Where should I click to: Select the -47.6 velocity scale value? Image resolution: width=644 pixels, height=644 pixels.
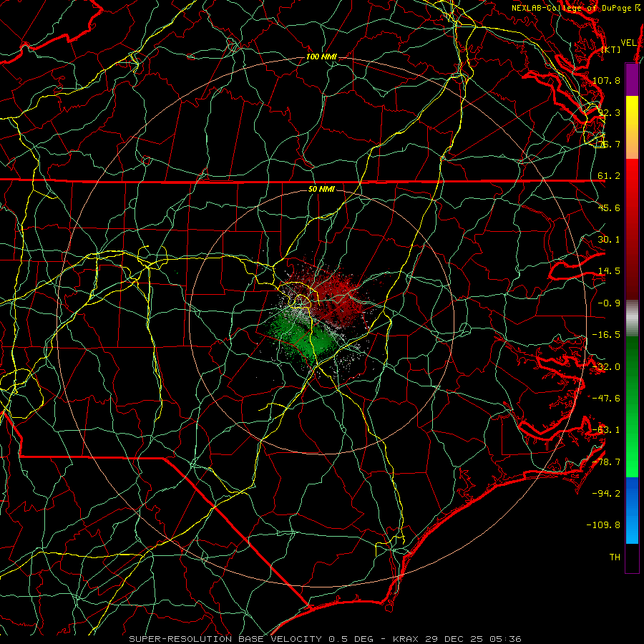(x=607, y=399)
